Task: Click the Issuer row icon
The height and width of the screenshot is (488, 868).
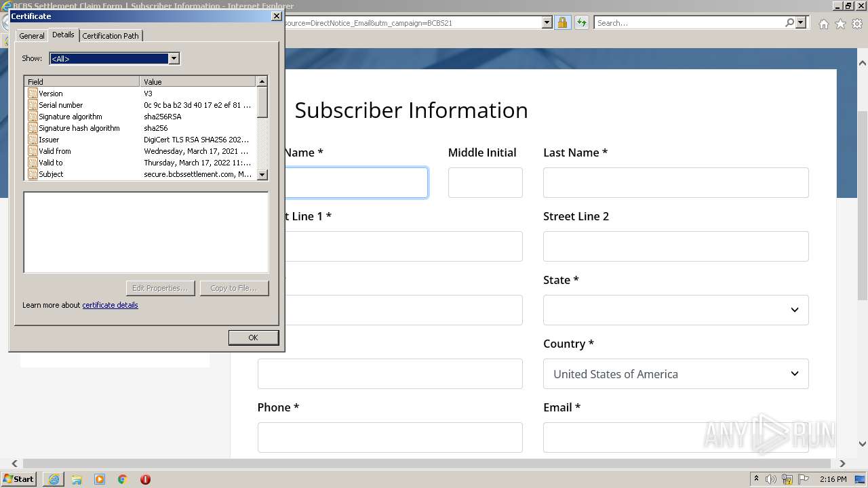Action: pos(33,140)
